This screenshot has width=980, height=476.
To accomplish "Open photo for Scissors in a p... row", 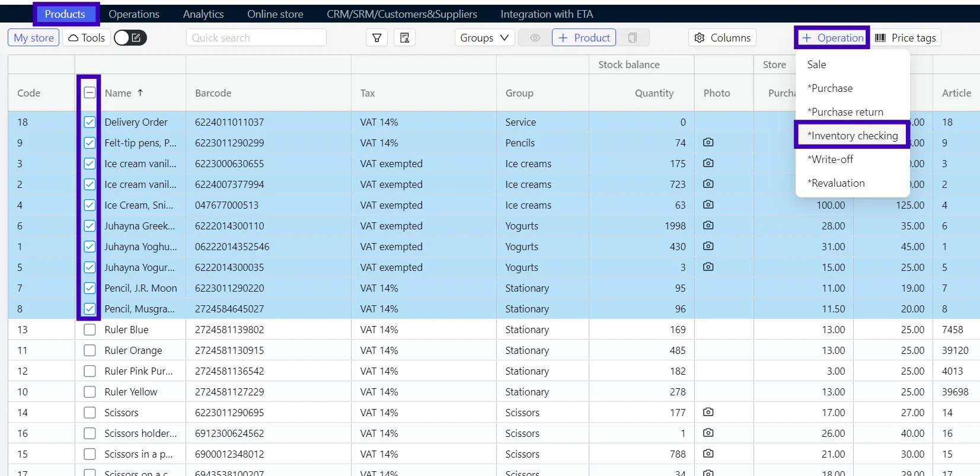I will click(x=708, y=453).
